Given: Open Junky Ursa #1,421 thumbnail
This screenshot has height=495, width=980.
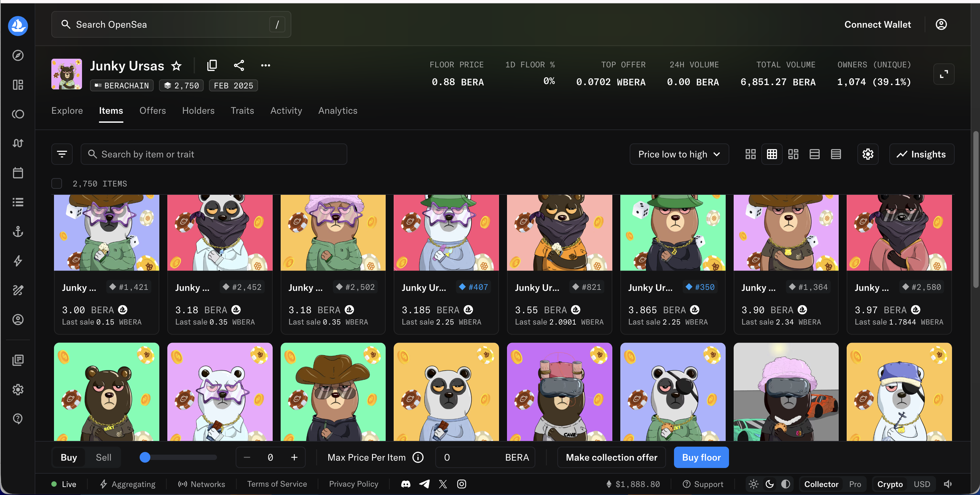Looking at the screenshot, I should point(107,232).
